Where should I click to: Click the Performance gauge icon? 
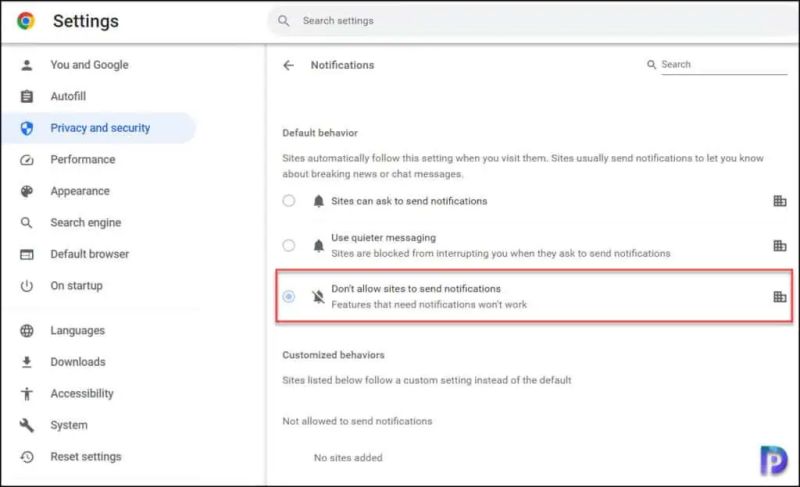tap(27, 160)
